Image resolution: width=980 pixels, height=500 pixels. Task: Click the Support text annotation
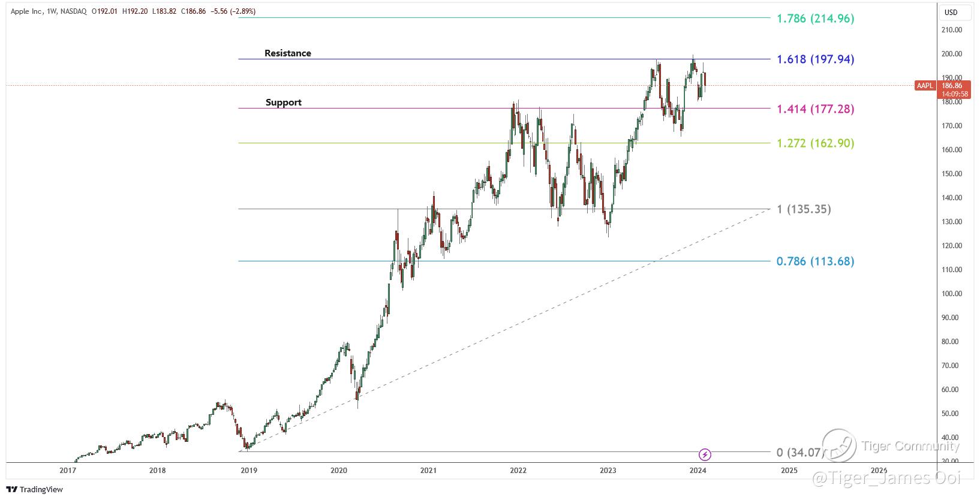point(284,102)
